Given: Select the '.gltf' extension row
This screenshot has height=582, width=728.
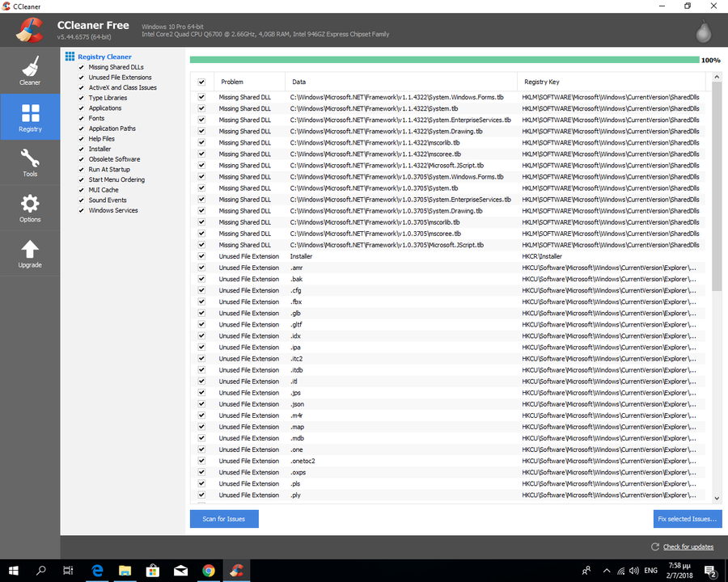Looking at the screenshot, I should (447, 324).
